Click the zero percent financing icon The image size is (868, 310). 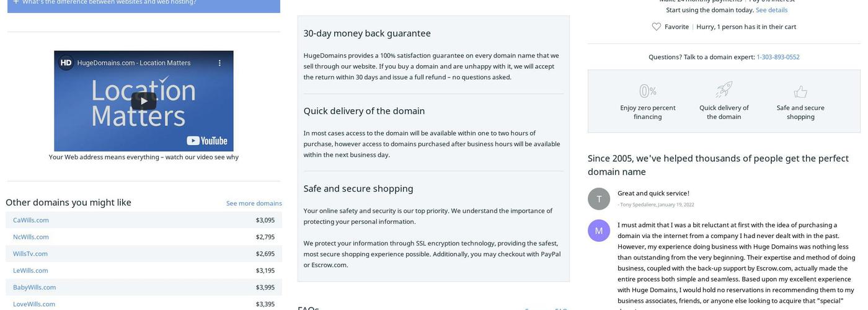(x=647, y=91)
